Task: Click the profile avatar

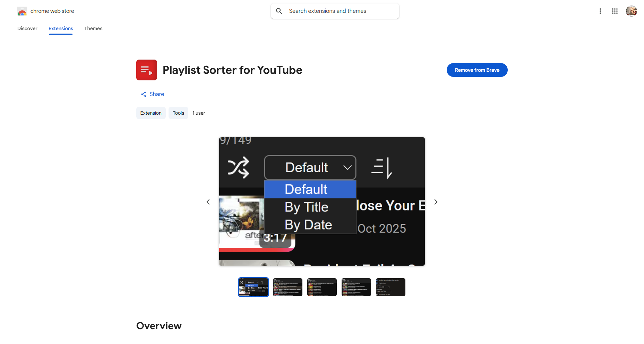Action: point(632,11)
